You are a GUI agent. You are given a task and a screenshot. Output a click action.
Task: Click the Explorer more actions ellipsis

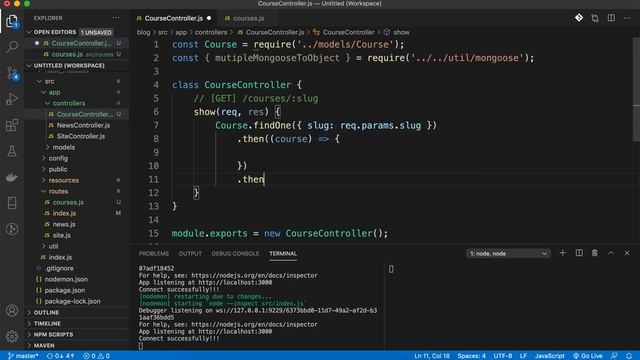pyautogui.click(x=116, y=18)
